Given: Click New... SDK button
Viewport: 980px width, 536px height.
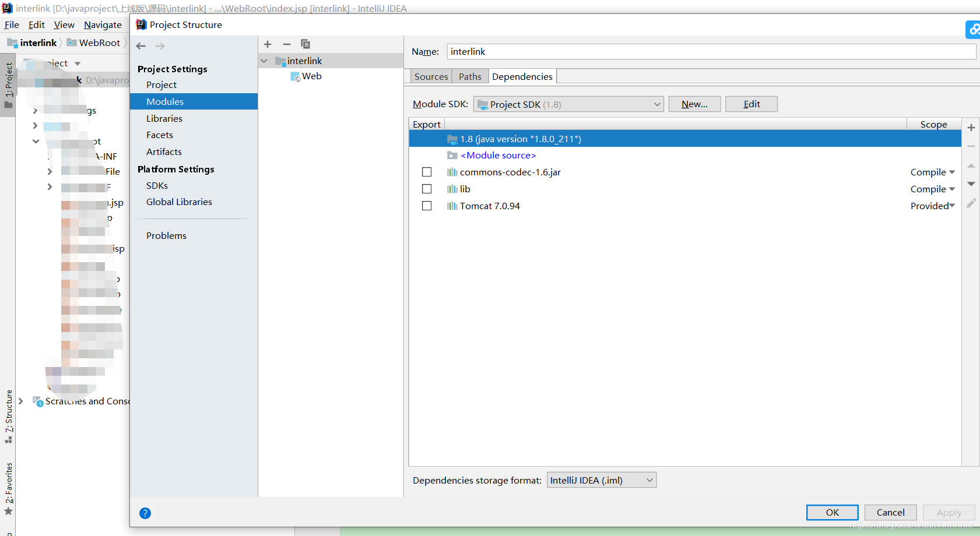Looking at the screenshot, I should 694,104.
